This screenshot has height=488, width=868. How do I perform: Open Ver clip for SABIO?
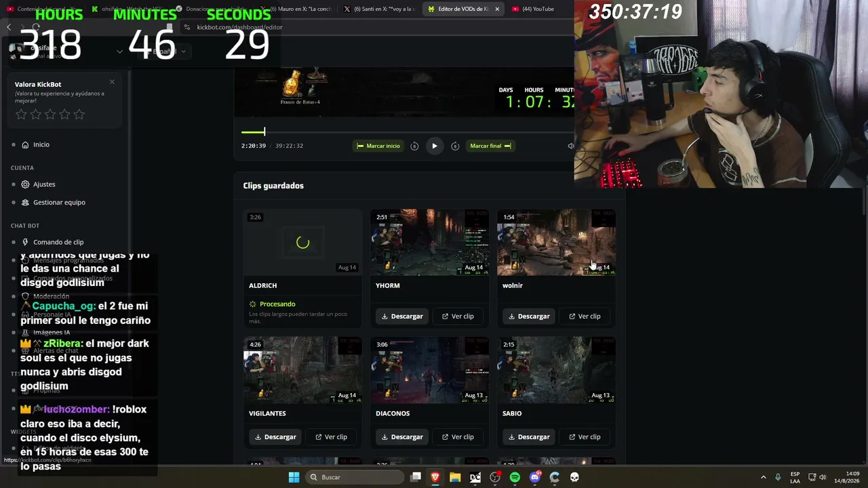(x=585, y=436)
